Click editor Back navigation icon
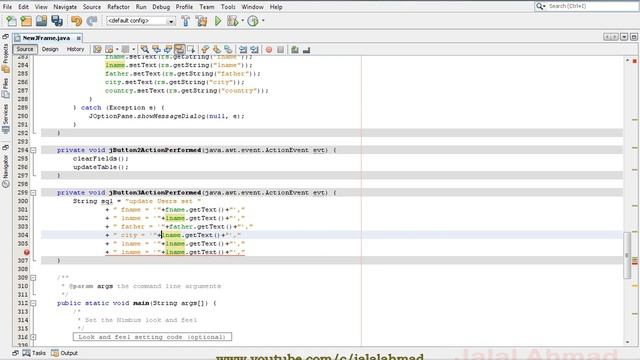Image resolution: width=640 pixels, height=360 pixels. click(x=109, y=49)
